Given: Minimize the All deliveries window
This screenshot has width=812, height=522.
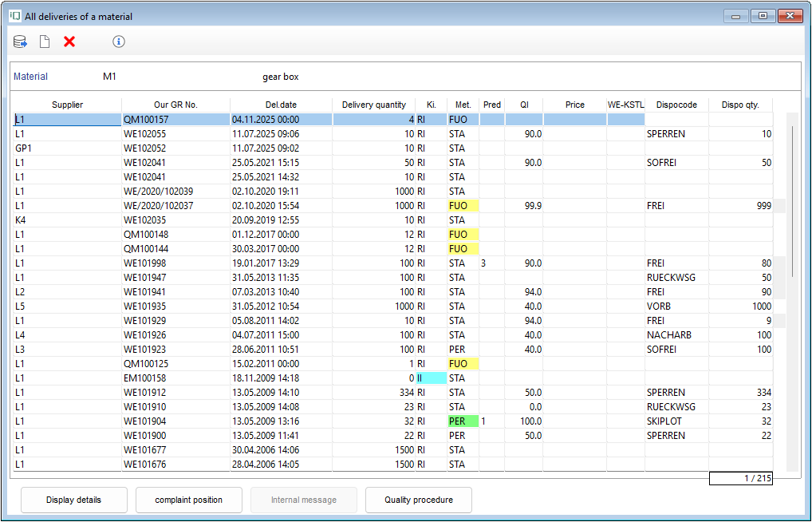Looking at the screenshot, I should pos(735,16).
